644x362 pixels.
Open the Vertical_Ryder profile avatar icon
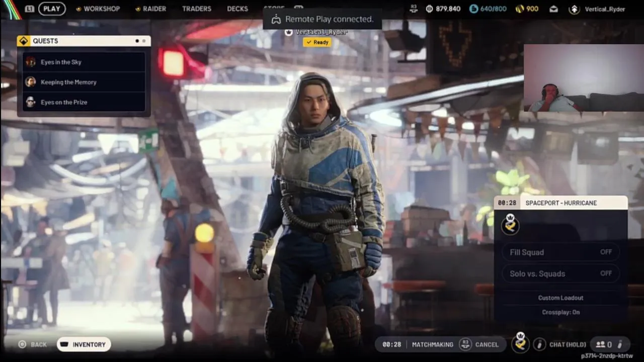coord(574,9)
